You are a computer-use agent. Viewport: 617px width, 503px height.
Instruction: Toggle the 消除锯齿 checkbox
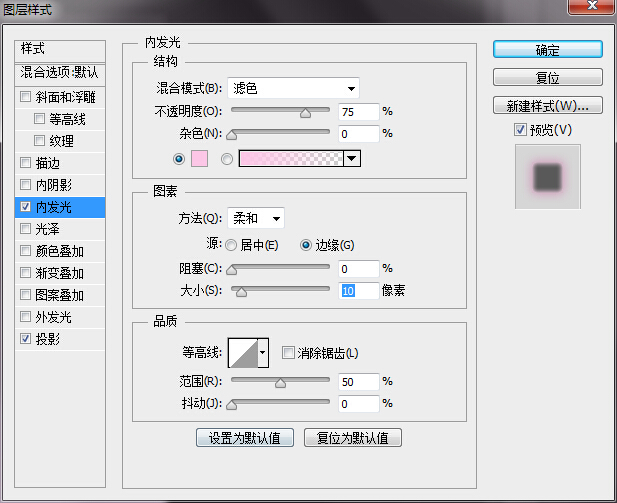tap(289, 352)
